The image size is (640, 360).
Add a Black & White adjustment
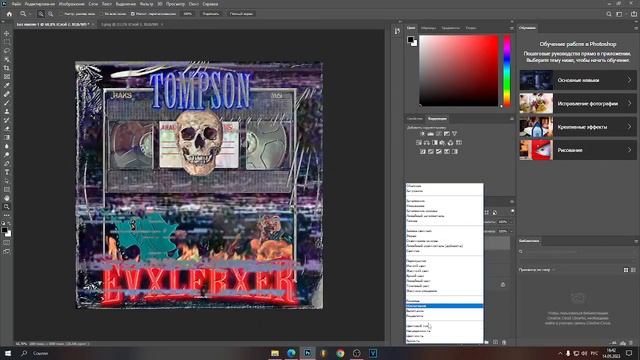click(435, 142)
